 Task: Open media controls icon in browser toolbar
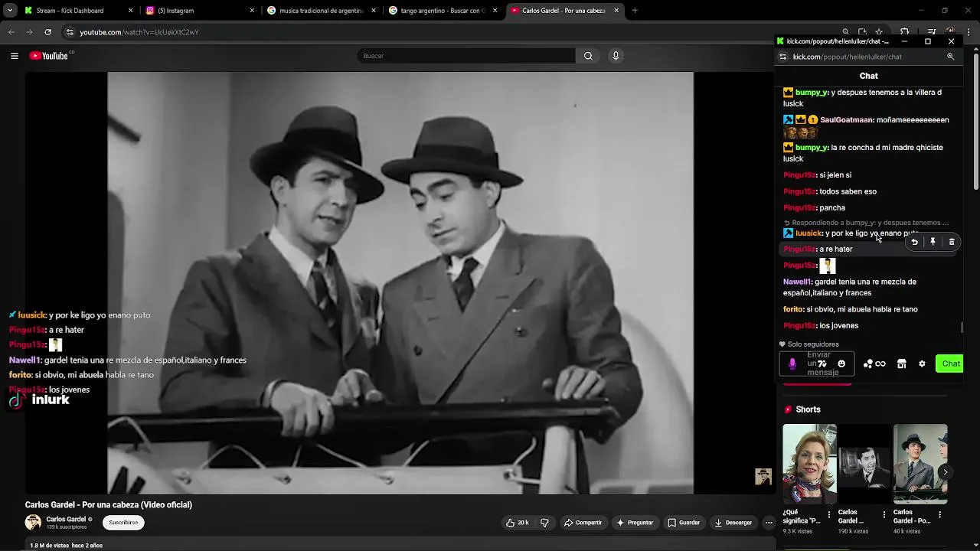coord(932,32)
